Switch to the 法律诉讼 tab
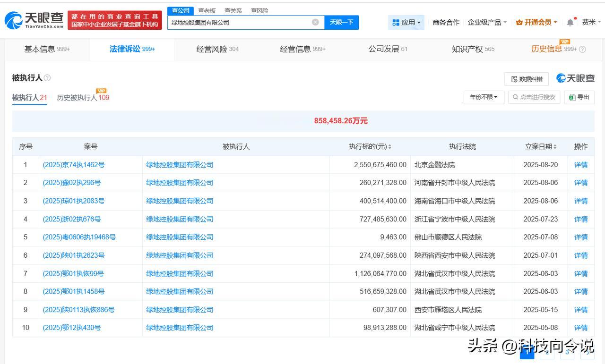 pos(132,49)
